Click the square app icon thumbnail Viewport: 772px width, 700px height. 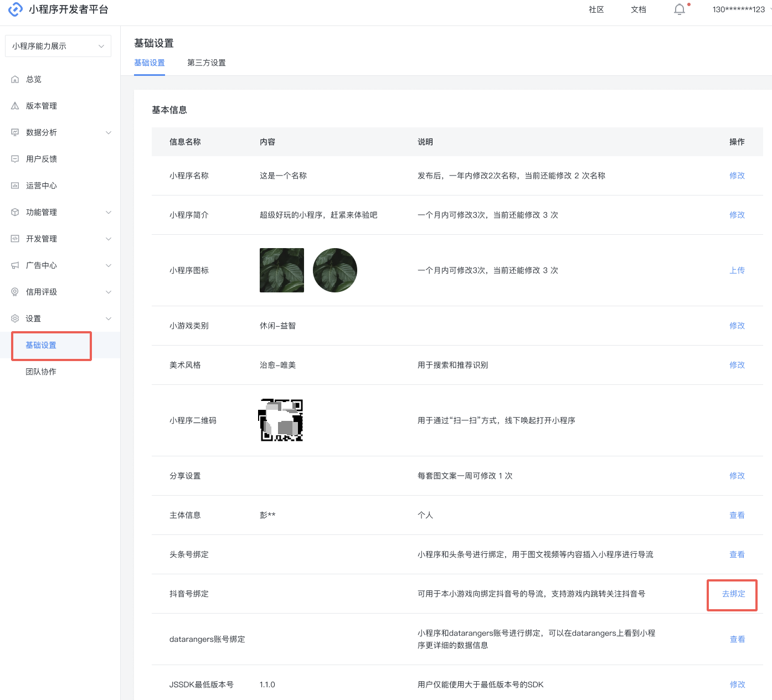click(x=282, y=270)
